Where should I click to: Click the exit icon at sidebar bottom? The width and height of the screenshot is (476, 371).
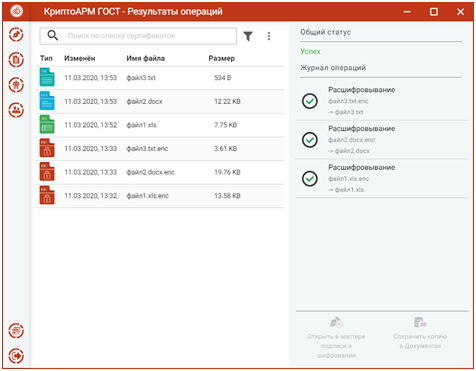(x=16, y=356)
